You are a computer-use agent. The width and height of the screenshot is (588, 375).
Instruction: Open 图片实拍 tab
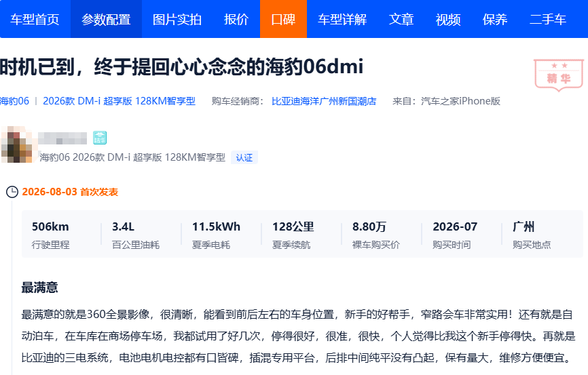[x=177, y=19]
